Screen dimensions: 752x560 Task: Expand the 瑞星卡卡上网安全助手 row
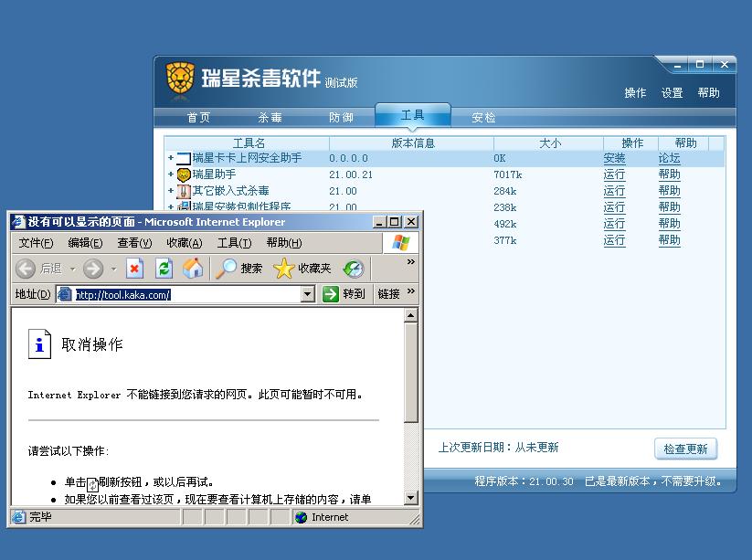click(171, 158)
